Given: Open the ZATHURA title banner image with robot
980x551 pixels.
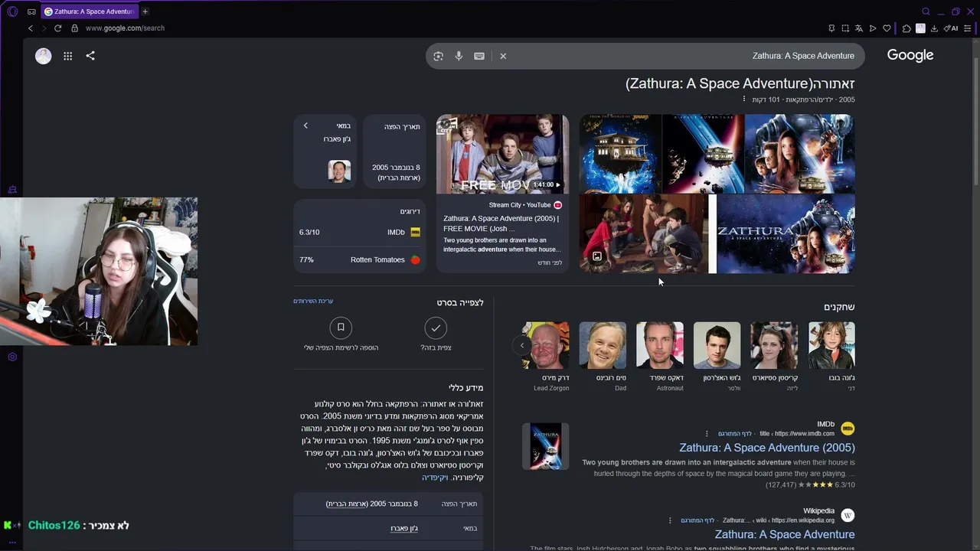Looking at the screenshot, I should click(x=786, y=233).
